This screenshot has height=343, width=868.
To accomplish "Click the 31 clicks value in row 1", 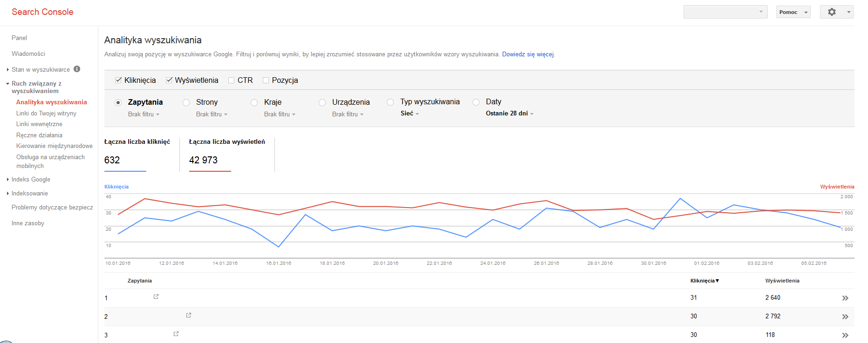I will tap(694, 297).
